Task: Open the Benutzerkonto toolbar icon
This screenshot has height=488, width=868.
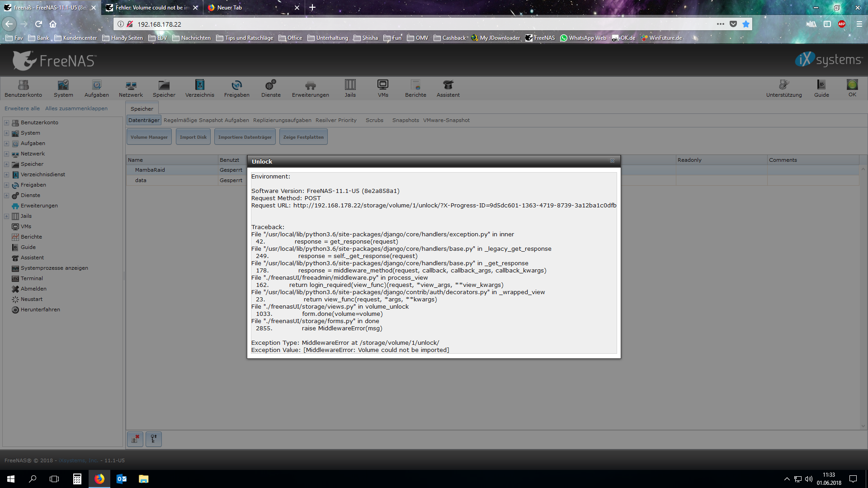Action: pos(23,88)
